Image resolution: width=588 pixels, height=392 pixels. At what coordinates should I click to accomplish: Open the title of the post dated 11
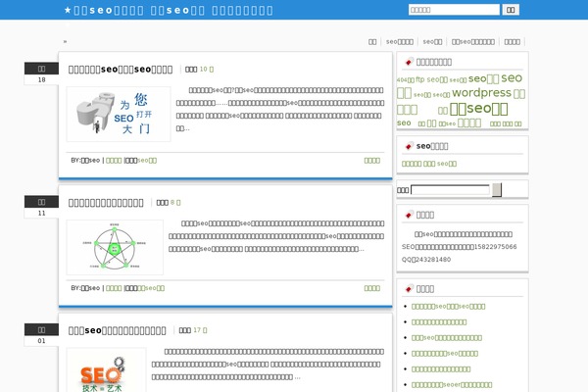[x=106, y=203]
